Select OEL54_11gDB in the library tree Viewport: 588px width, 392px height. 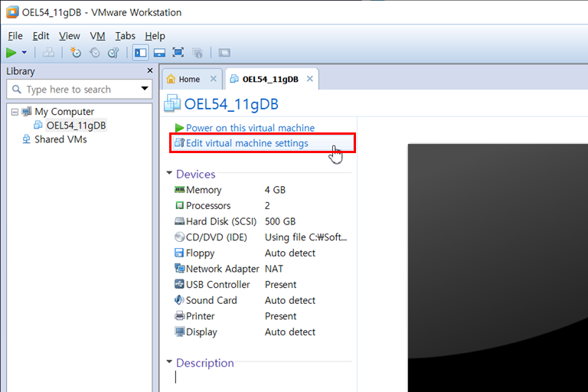click(x=76, y=126)
